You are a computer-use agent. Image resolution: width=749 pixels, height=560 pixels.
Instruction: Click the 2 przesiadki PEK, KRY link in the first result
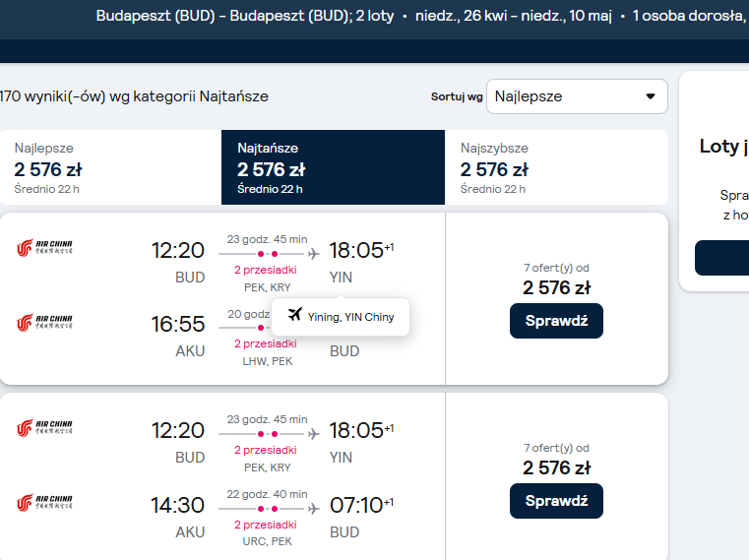coord(266,279)
